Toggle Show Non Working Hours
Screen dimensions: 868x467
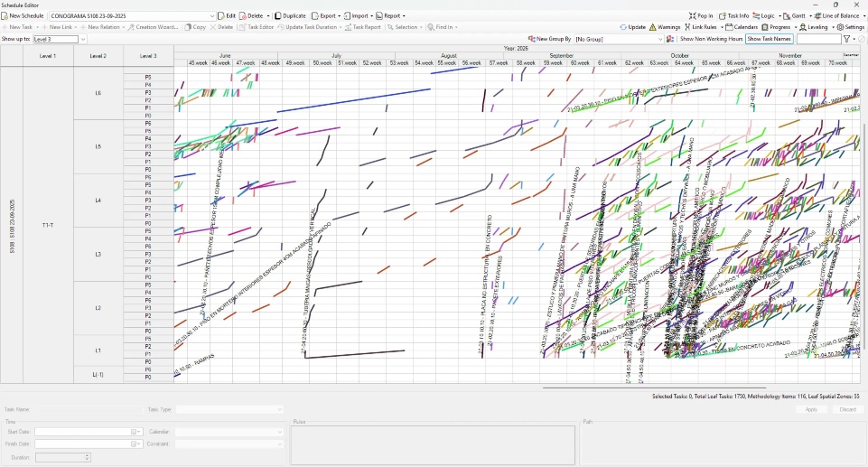pyautogui.click(x=711, y=39)
